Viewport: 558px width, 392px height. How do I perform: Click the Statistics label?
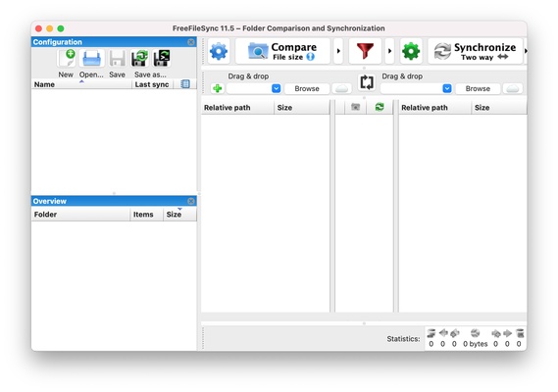pos(403,339)
